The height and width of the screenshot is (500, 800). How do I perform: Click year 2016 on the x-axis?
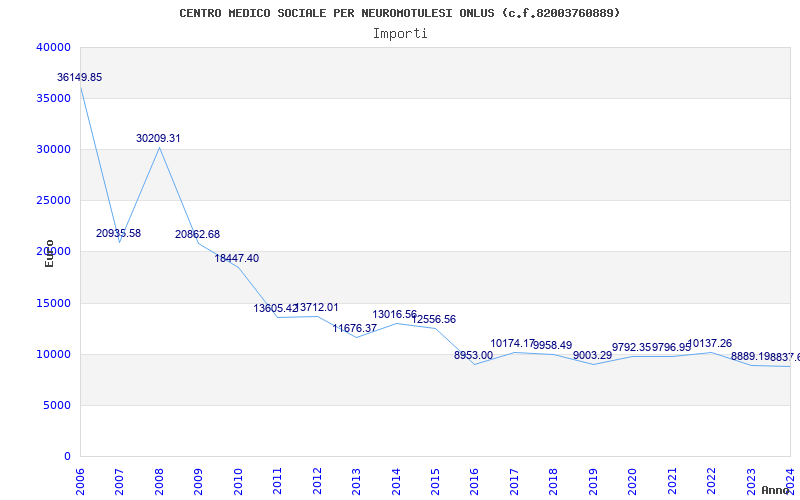point(475,480)
